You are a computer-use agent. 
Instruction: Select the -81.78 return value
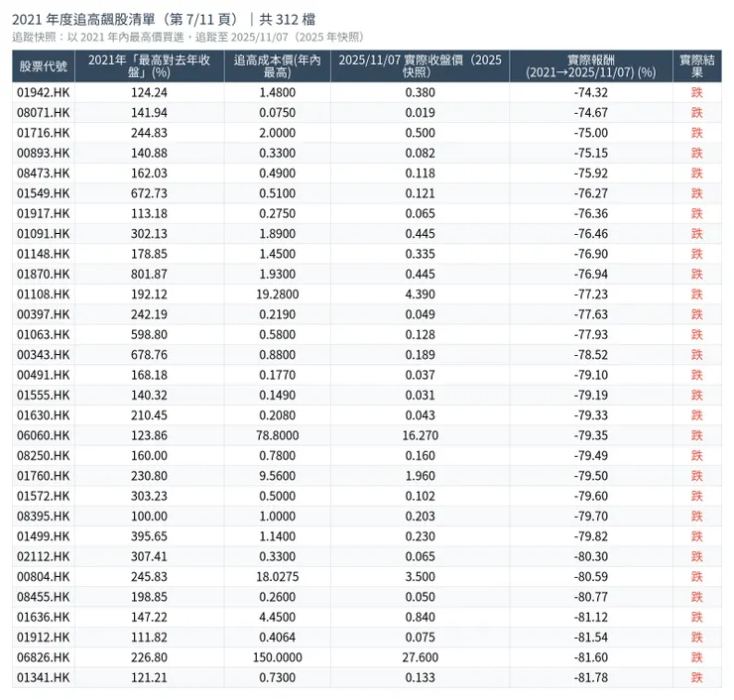click(591, 677)
